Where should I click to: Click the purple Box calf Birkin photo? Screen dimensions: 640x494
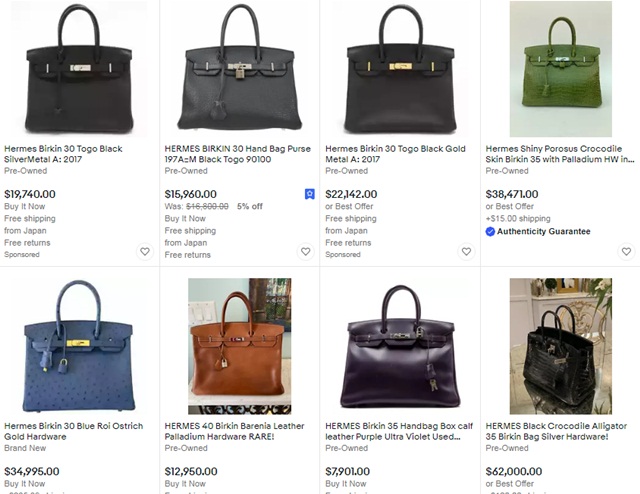coord(400,346)
